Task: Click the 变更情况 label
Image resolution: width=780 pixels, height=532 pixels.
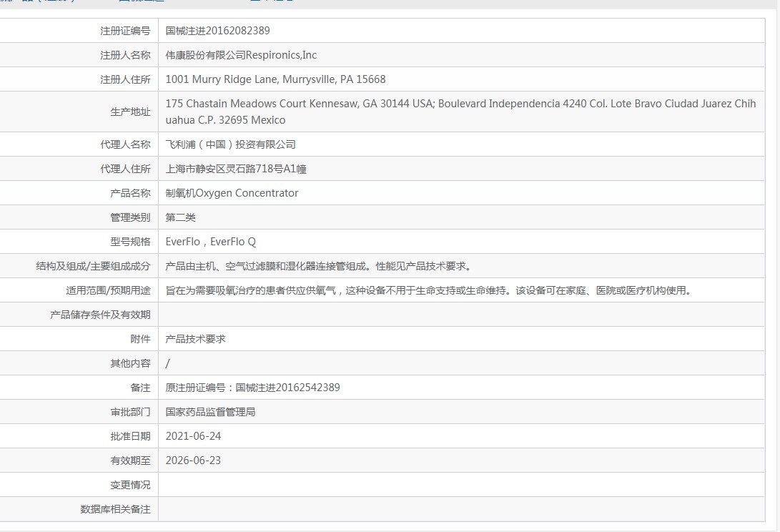Action: [x=130, y=486]
